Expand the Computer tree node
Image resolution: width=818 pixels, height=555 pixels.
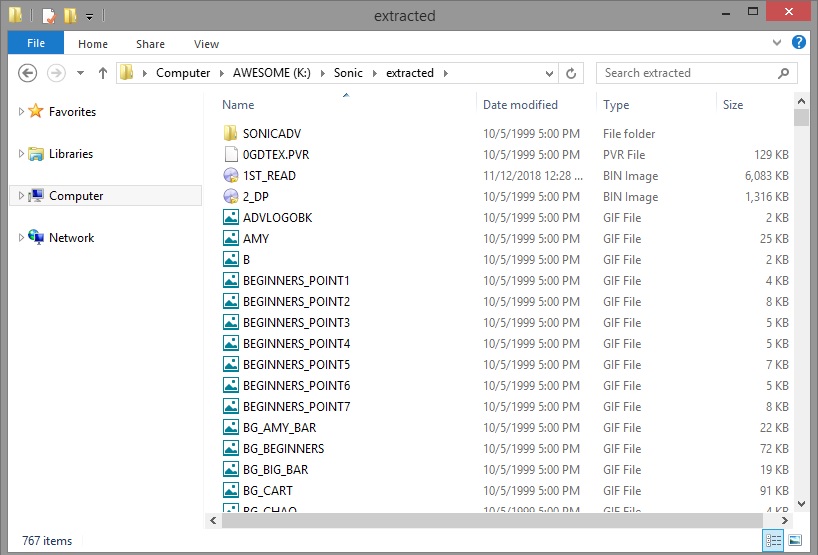coord(21,196)
